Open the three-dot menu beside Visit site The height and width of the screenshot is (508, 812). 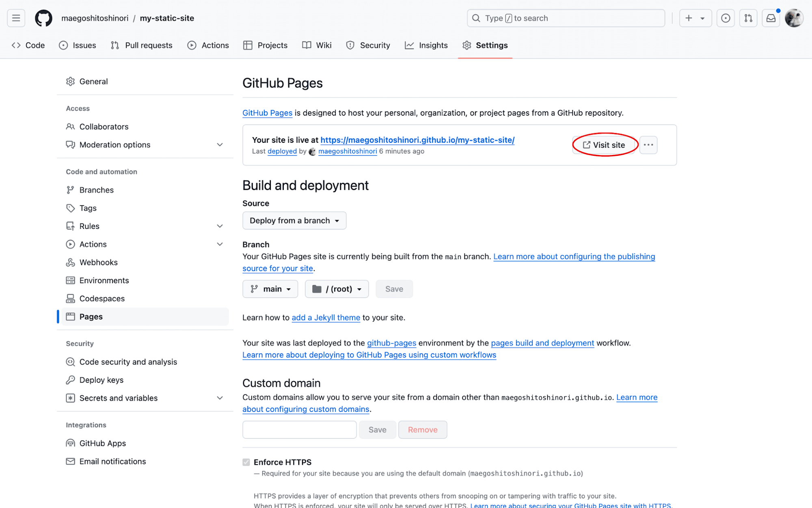click(648, 145)
